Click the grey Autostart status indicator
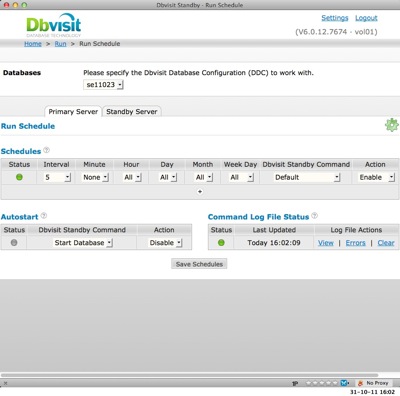 [14, 243]
